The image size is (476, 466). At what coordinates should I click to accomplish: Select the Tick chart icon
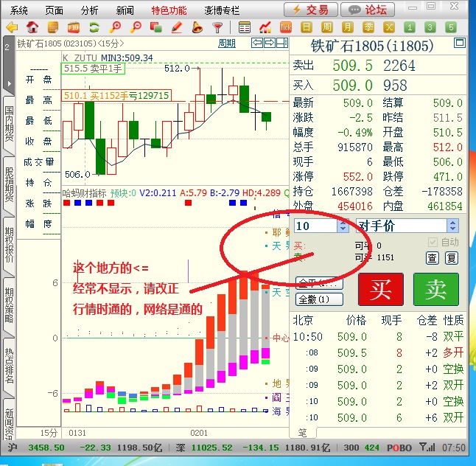(x=286, y=27)
